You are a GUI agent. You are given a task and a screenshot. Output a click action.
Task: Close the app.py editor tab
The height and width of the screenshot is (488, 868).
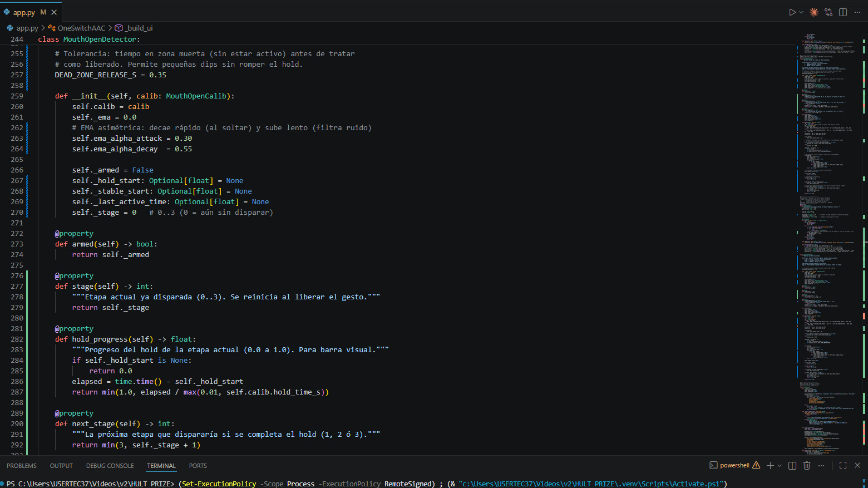tap(54, 12)
